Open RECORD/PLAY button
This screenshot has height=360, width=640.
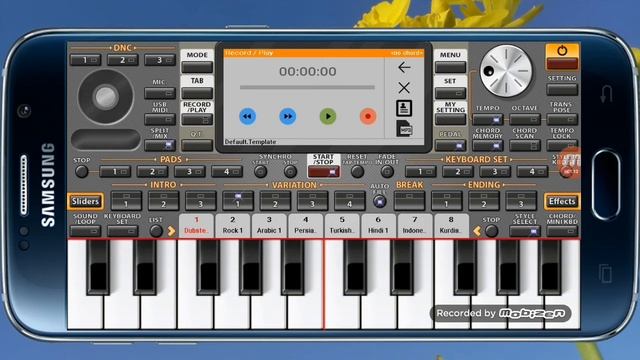197,120
